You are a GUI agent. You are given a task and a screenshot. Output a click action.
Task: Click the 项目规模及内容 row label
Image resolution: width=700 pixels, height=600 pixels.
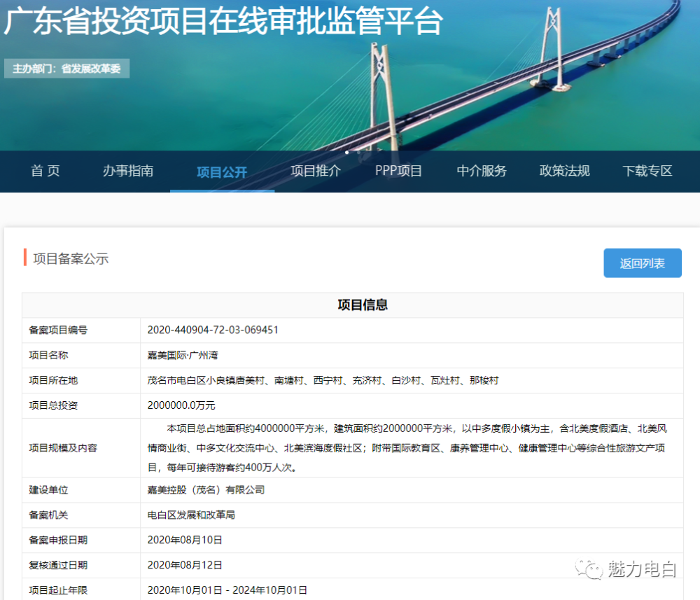coord(63,448)
